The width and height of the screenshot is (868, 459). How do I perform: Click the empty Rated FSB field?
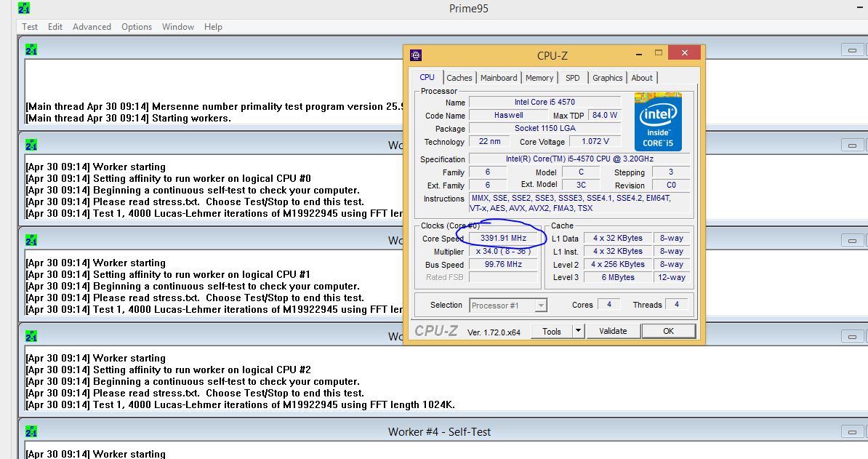[x=503, y=277]
